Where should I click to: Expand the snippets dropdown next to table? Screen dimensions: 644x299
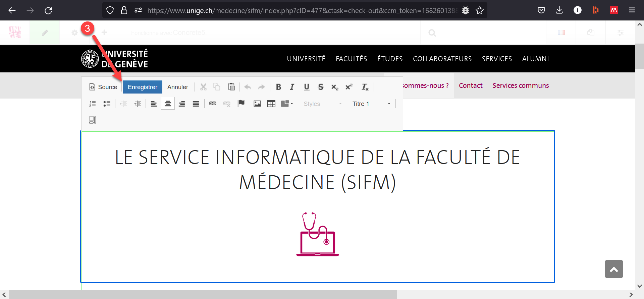287,104
